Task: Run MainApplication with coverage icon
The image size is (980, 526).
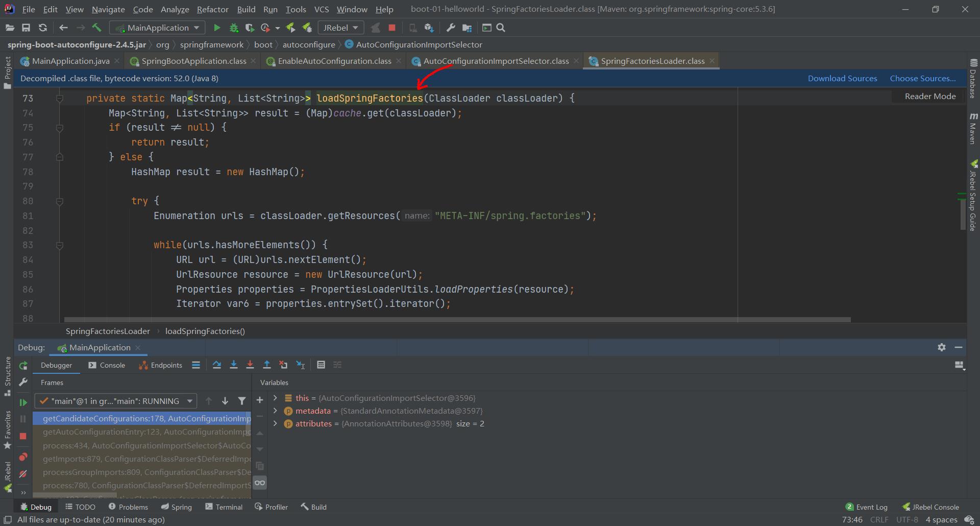Action: coord(250,28)
